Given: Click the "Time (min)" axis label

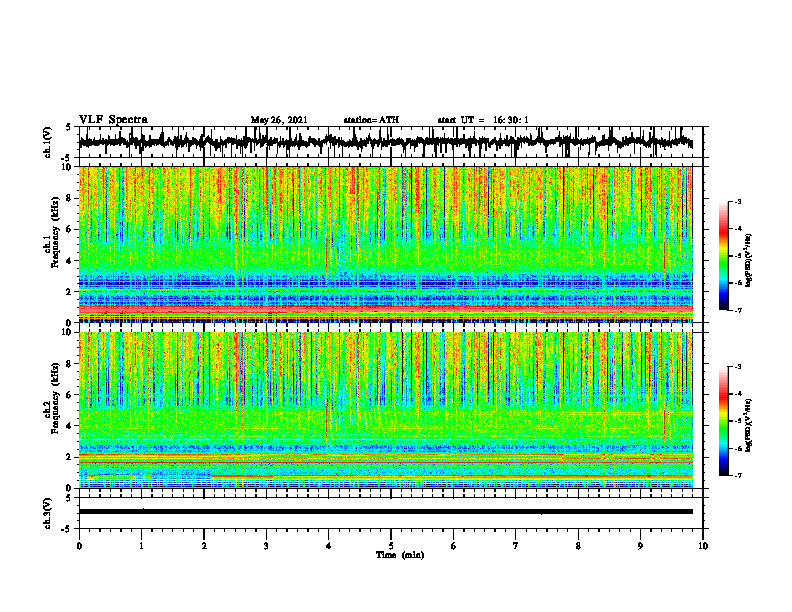Looking at the screenshot, I should click(x=400, y=555).
